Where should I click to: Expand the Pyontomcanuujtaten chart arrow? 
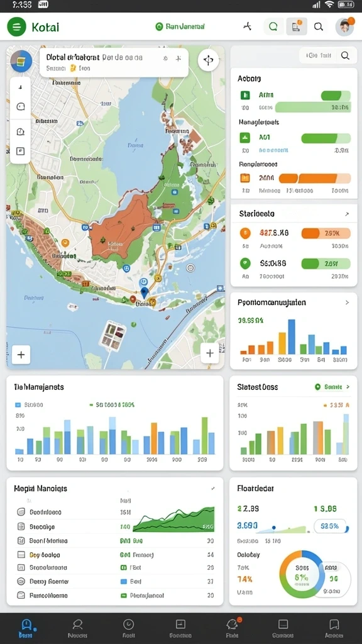coord(347,303)
